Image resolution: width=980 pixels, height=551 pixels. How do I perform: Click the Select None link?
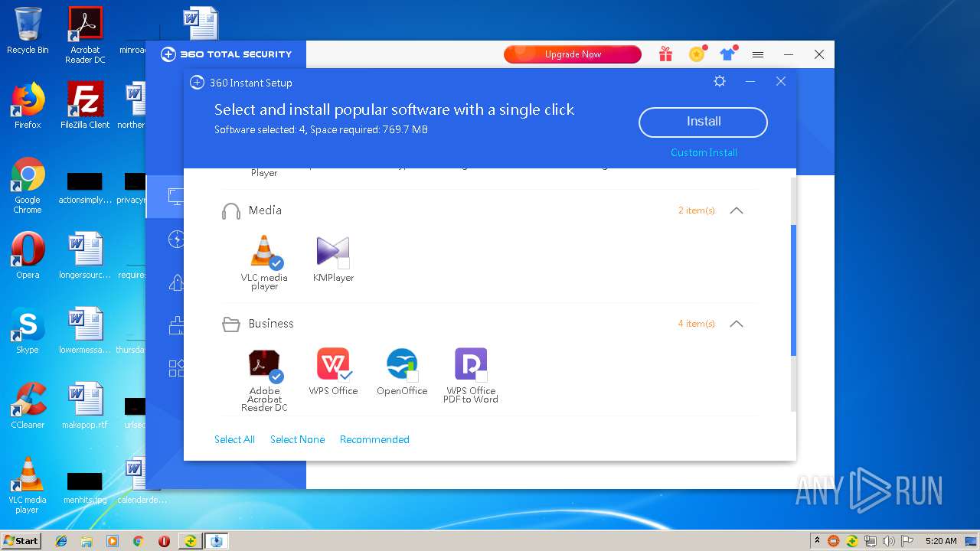click(297, 439)
